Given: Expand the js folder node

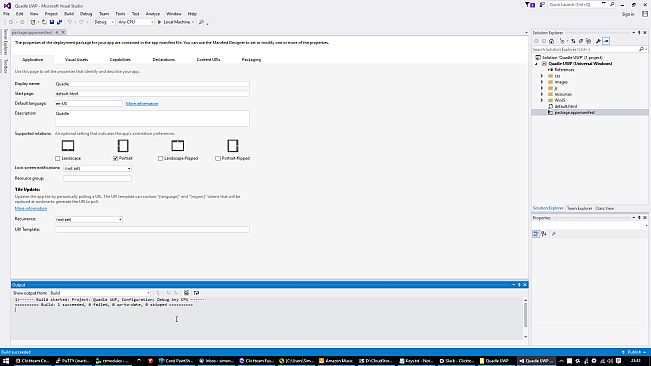Looking at the screenshot, I should (542, 88).
